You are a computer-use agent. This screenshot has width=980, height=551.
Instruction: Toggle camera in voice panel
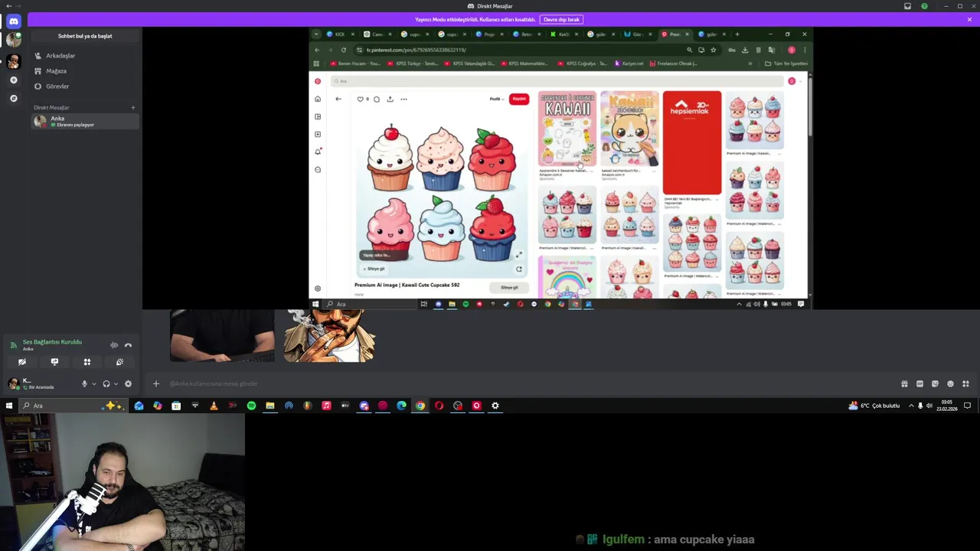(22, 362)
